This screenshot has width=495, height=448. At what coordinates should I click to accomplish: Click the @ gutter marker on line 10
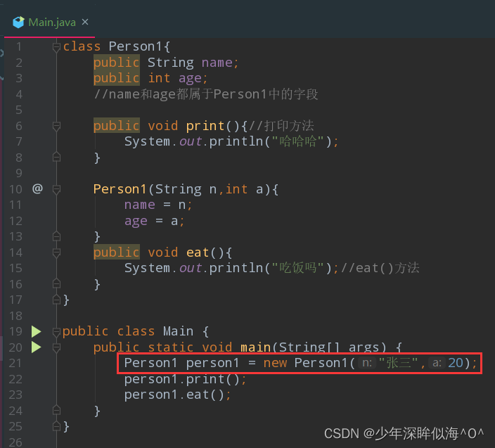[37, 188]
